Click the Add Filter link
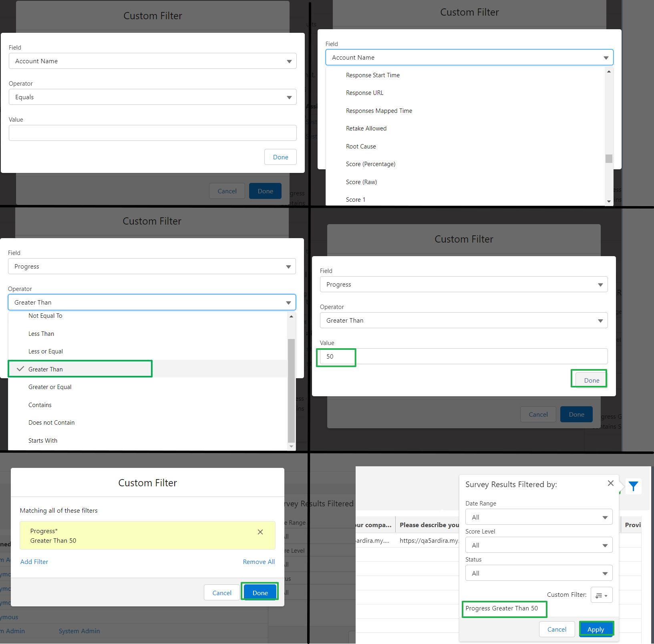This screenshot has width=654, height=644. pos(34,562)
